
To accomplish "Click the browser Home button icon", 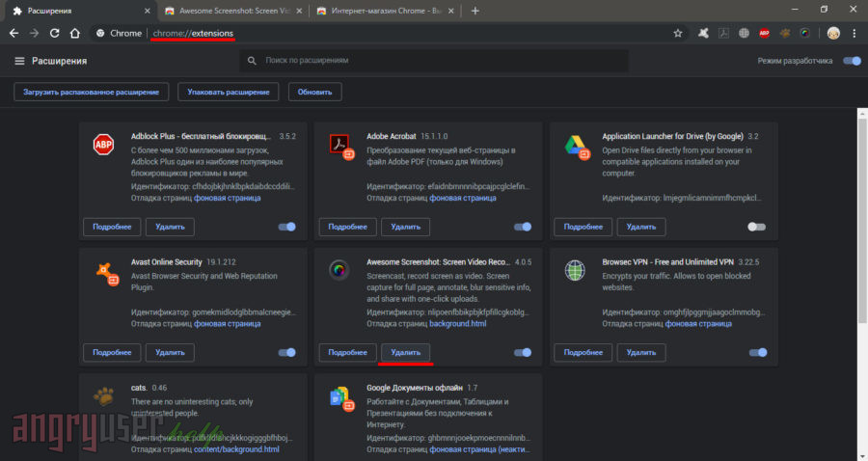I will 74,33.
